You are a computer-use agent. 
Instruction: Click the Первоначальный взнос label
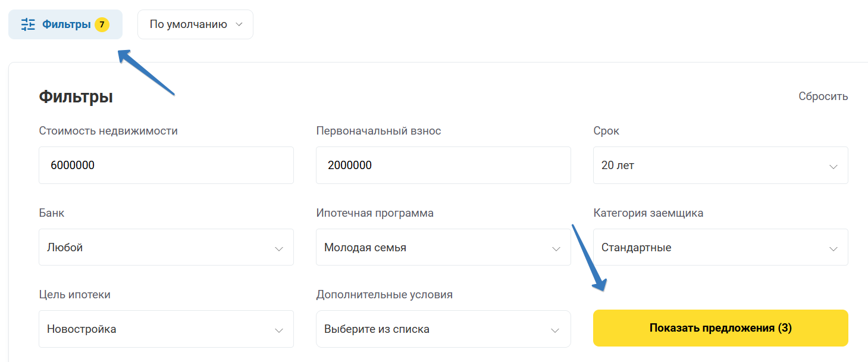[x=378, y=131]
